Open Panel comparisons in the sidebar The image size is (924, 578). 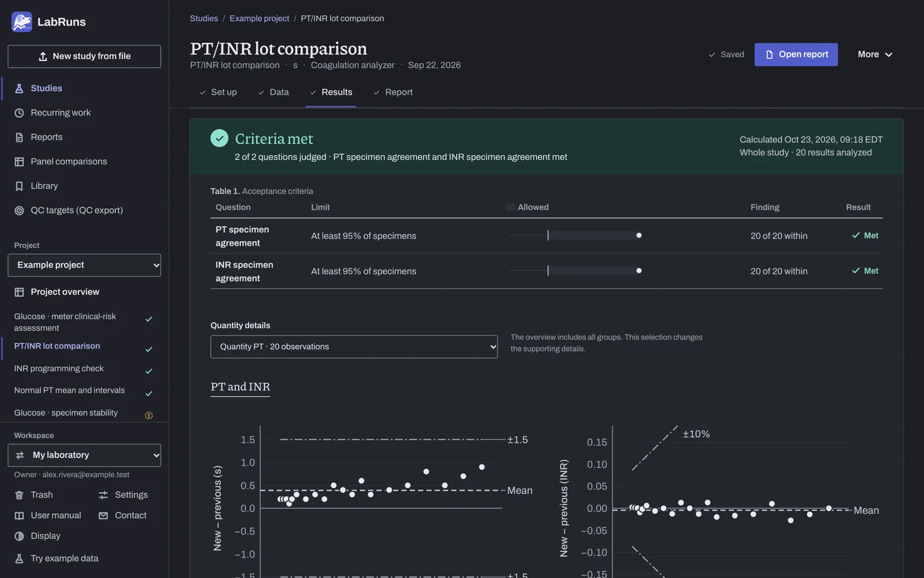pyautogui.click(x=85, y=162)
